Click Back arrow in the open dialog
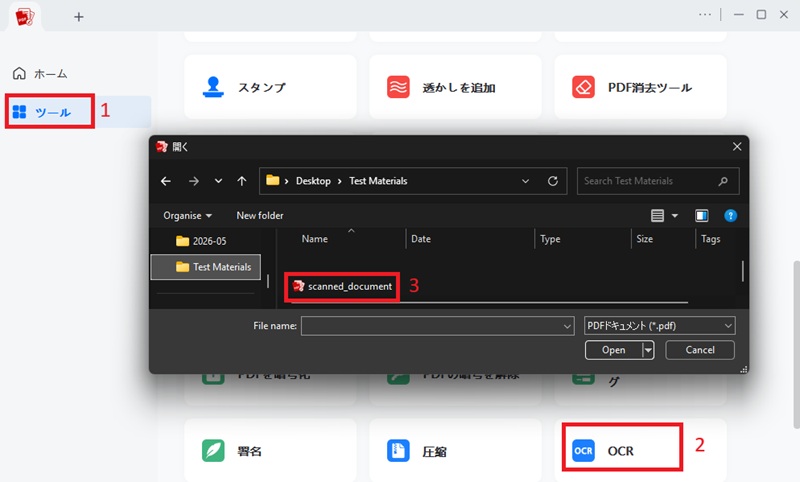Screen dimensions: 800x482 coord(166,181)
